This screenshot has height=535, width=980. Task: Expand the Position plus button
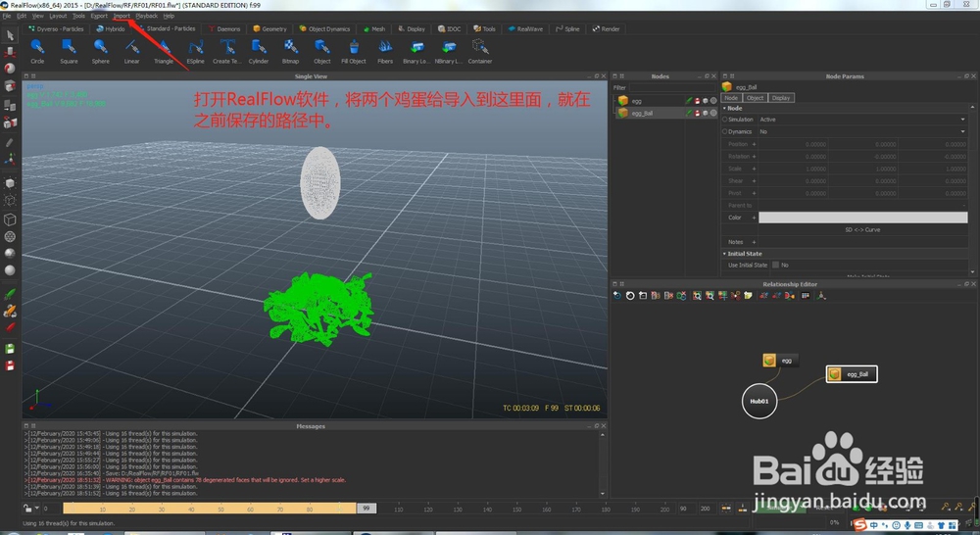(x=755, y=144)
